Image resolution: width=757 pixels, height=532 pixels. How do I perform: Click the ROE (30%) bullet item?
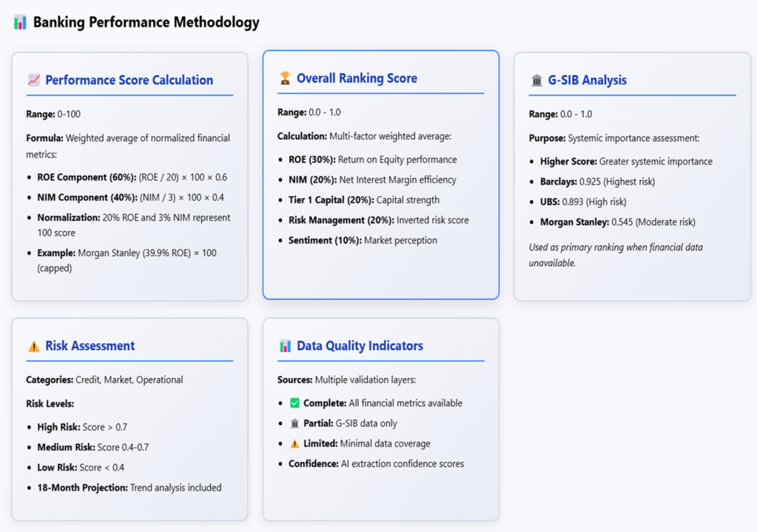click(372, 160)
